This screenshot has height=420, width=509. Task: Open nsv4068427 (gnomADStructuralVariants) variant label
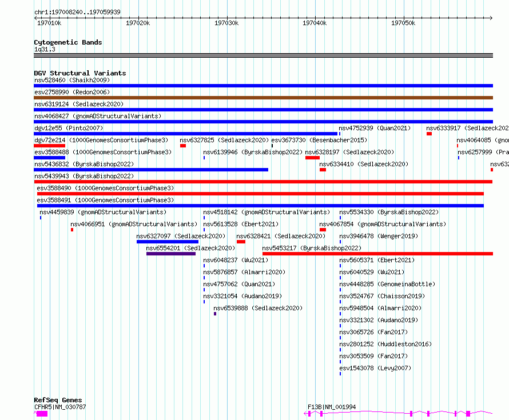tap(98, 116)
